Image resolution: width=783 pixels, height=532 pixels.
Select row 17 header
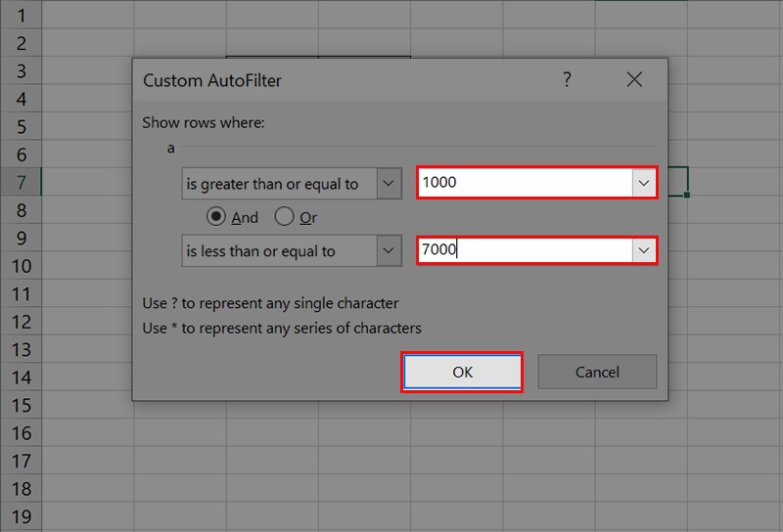click(21, 462)
